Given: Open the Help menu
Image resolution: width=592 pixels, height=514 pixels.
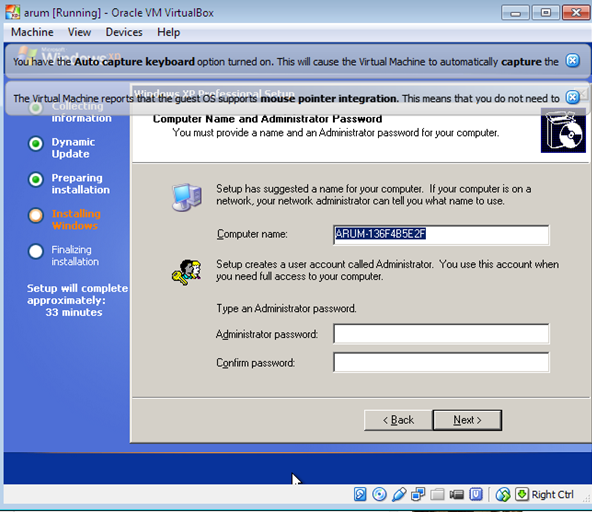Looking at the screenshot, I should (x=168, y=32).
